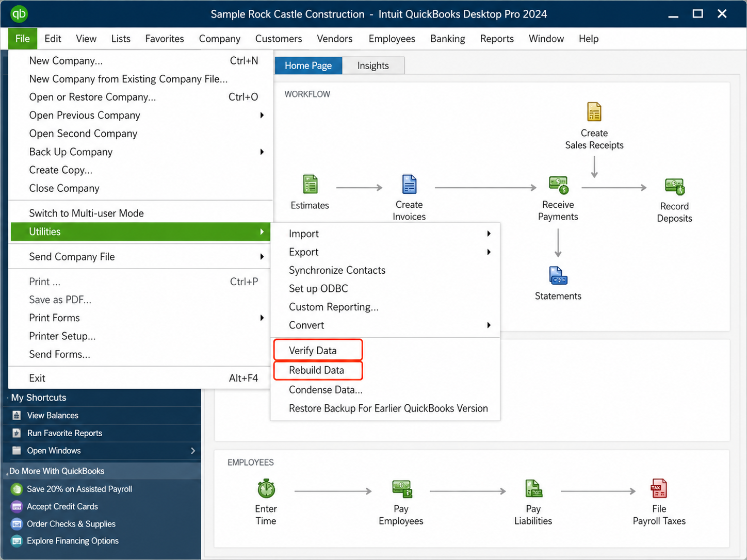
Task: Click the Run Favorite Reports icon
Action: pyautogui.click(x=17, y=433)
